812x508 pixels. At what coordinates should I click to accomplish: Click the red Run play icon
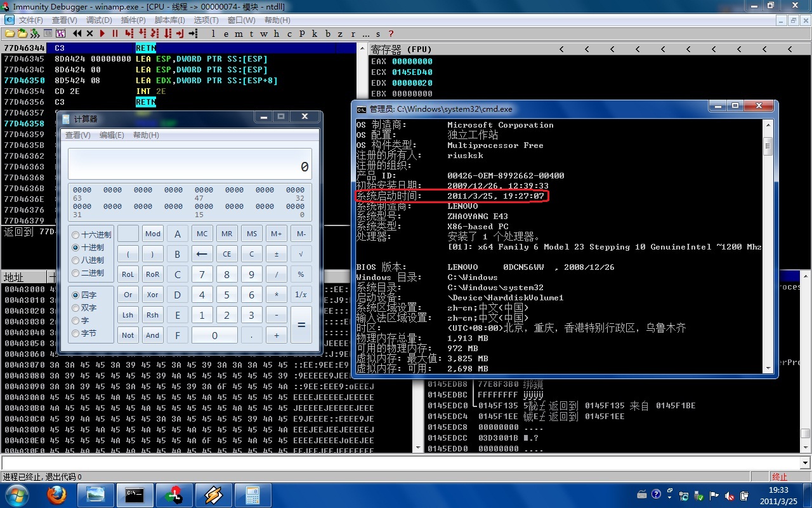click(x=102, y=34)
